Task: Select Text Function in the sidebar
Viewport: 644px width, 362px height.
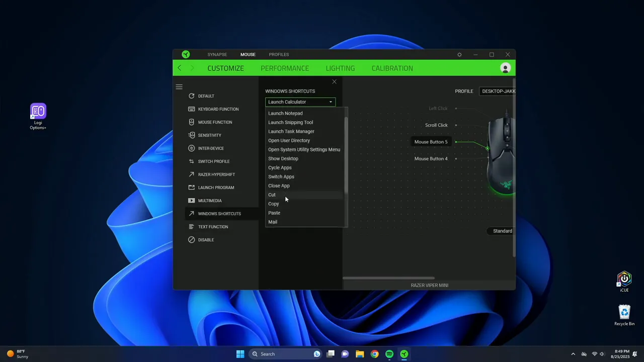Action: (x=213, y=226)
